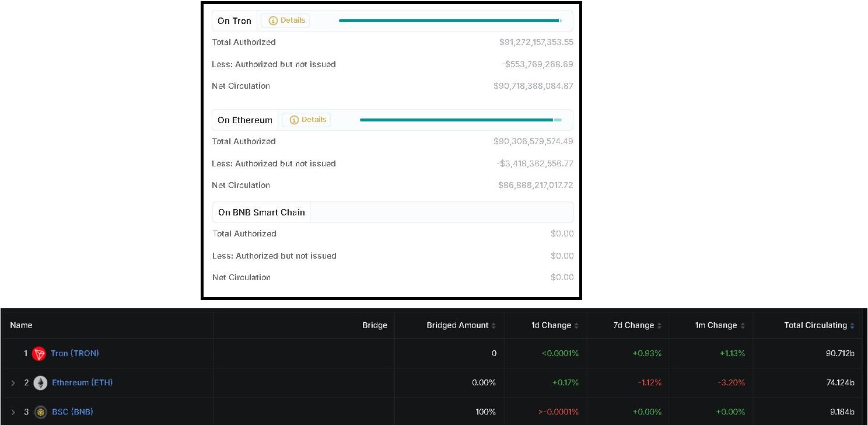Click info icon in Tron Details button
The height and width of the screenshot is (425, 868).
[x=273, y=20]
